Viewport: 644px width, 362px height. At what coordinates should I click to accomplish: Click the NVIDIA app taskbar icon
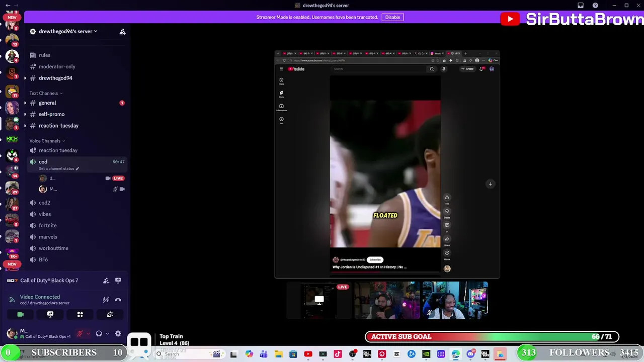(x=426, y=354)
